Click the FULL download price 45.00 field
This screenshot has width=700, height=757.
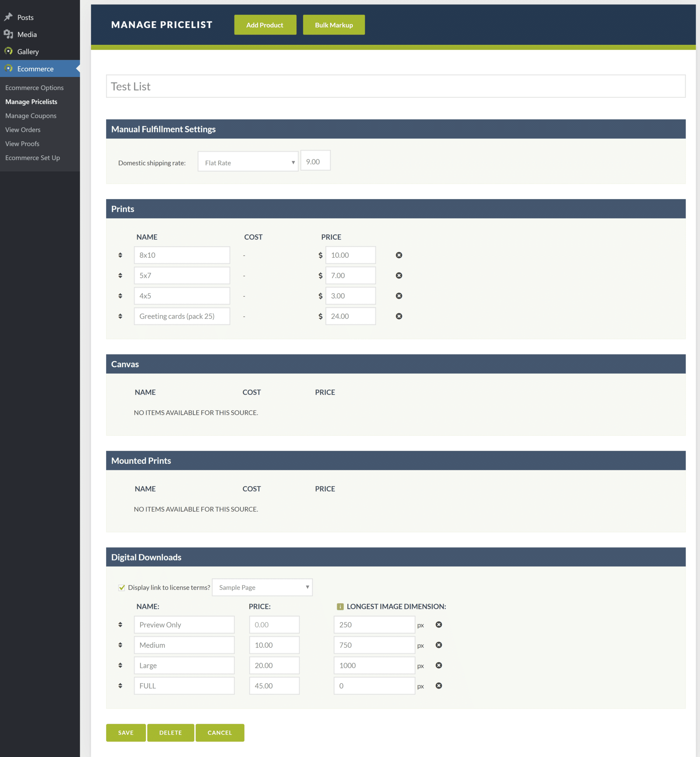274,686
